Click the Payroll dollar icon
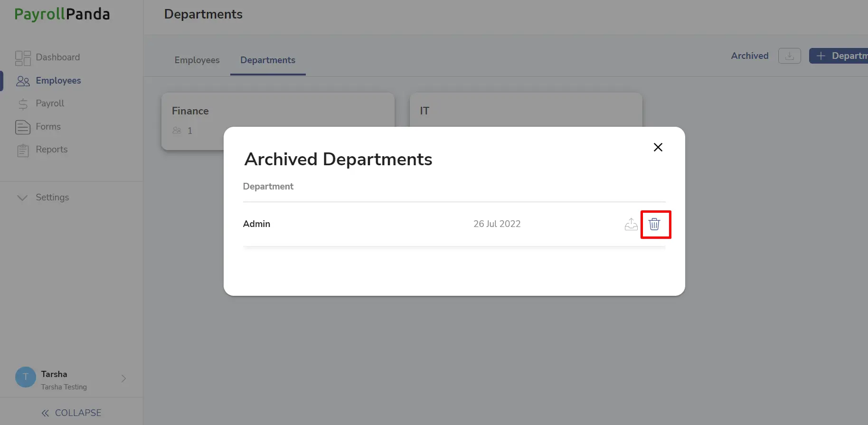 click(x=23, y=104)
